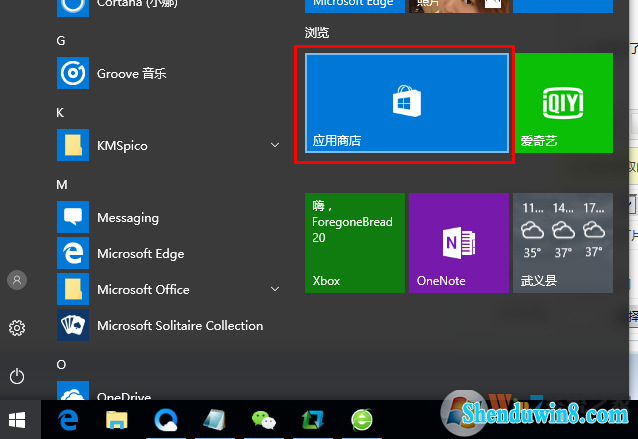
Task: Click the Microsoft Solitaire Collection cards icon
Action: coord(73,325)
